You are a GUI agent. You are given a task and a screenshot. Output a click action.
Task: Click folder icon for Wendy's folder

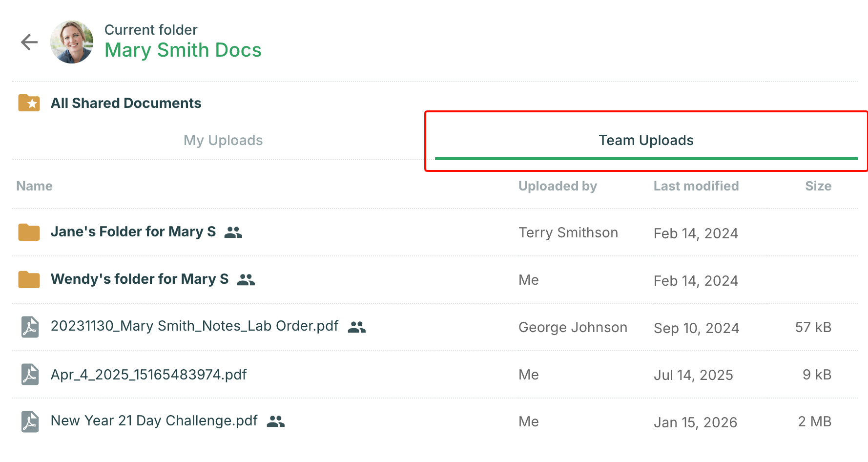point(29,279)
